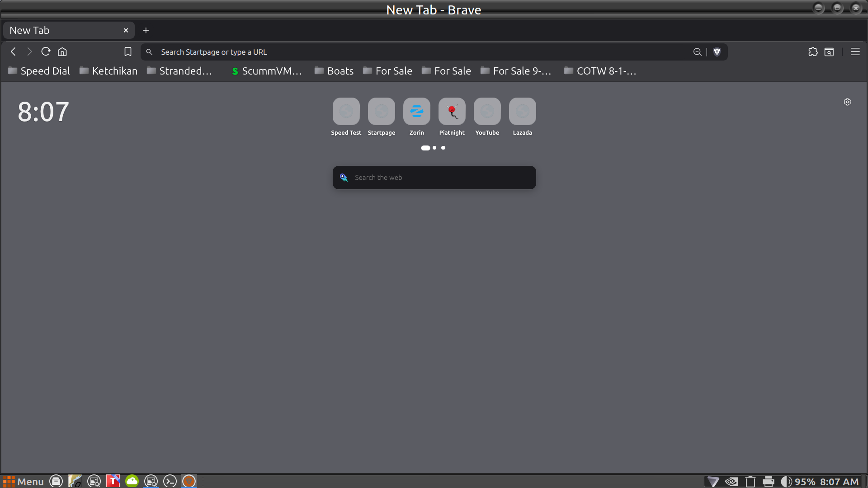
Task: Bookmark this tab icon
Action: (128, 52)
